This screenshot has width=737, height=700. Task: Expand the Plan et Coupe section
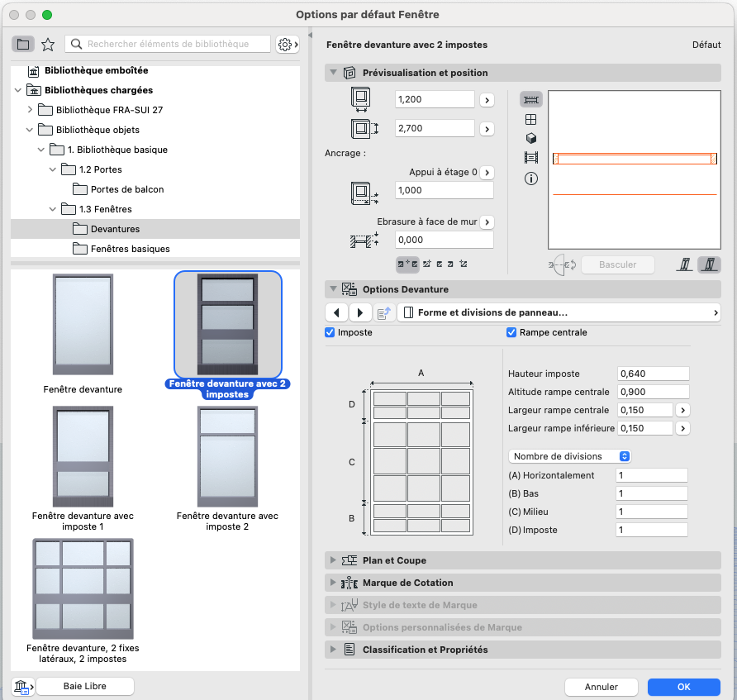coord(333,560)
